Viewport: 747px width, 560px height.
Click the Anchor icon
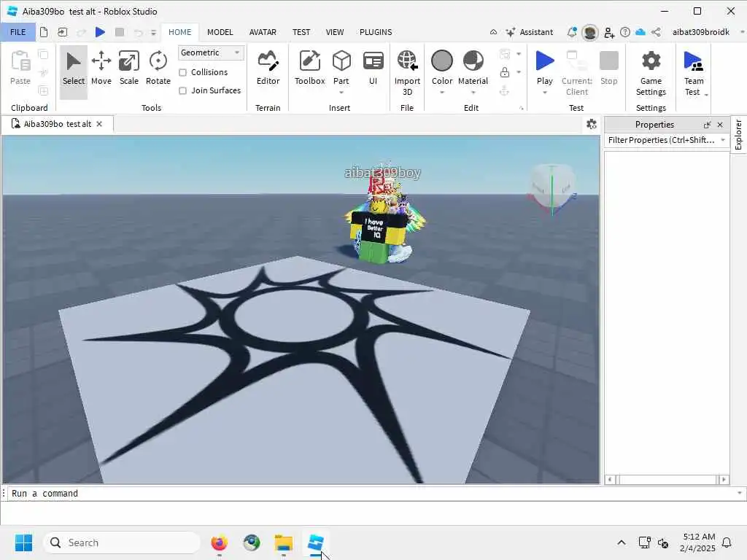[505, 90]
